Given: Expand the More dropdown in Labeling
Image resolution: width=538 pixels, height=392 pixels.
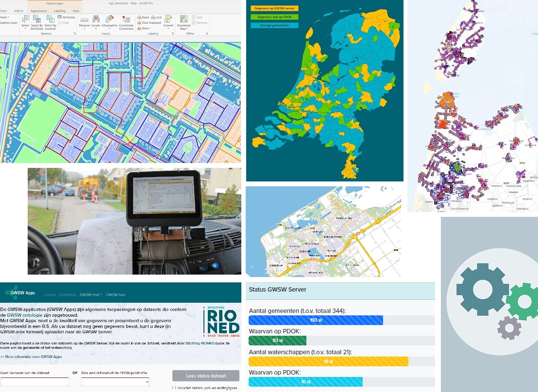Looking at the screenshot, I should click(x=144, y=29).
